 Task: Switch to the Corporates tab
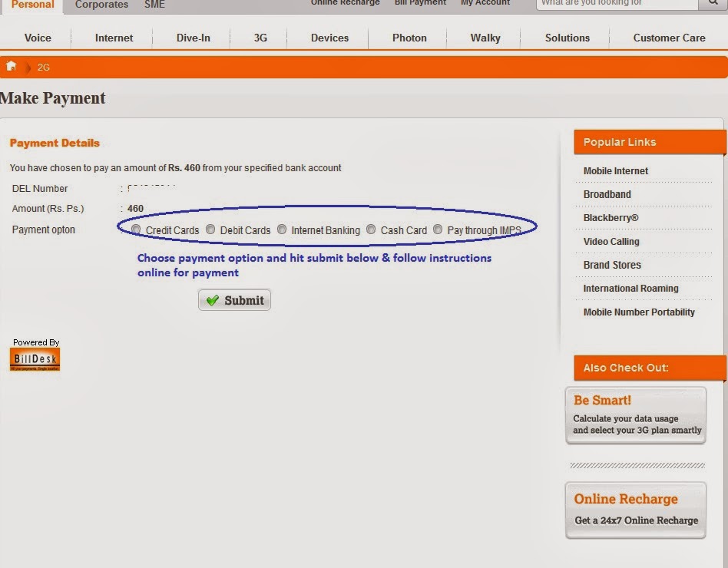[x=101, y=4]
